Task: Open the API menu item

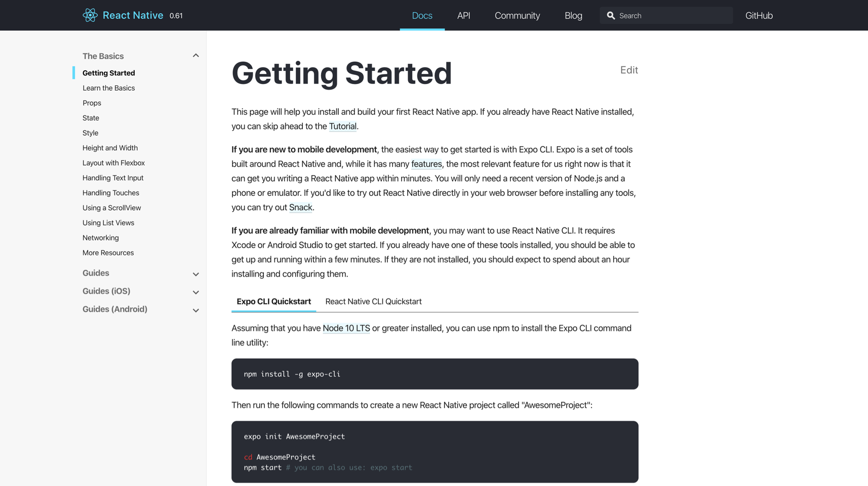Action: pos(463,16)
